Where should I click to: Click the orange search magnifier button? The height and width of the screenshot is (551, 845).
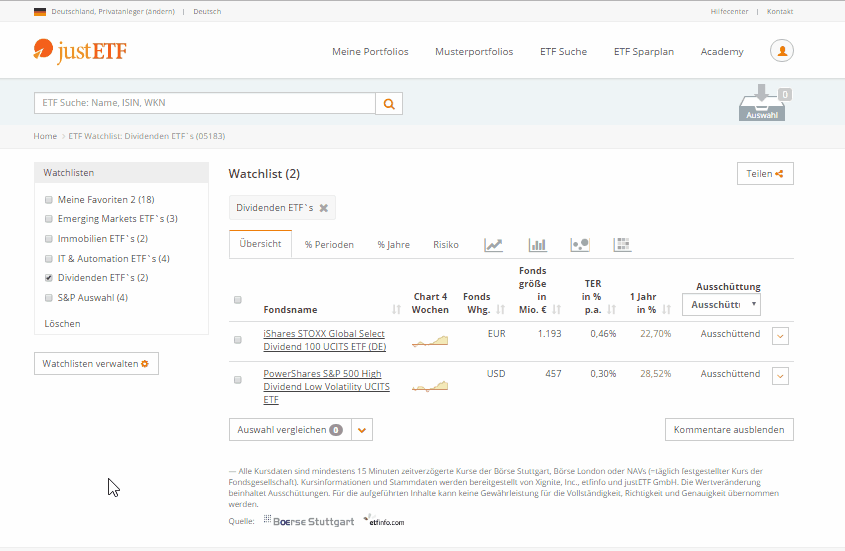[389, 103]
